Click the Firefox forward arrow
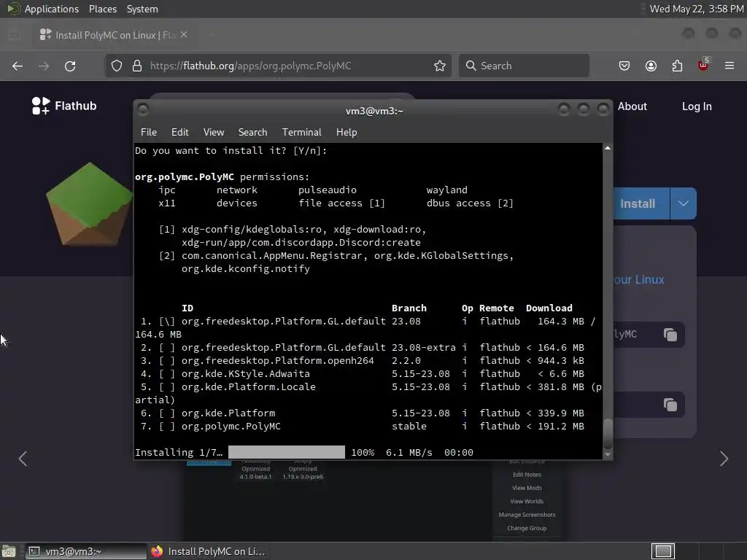The image size is (747, 560). [43, 66]
